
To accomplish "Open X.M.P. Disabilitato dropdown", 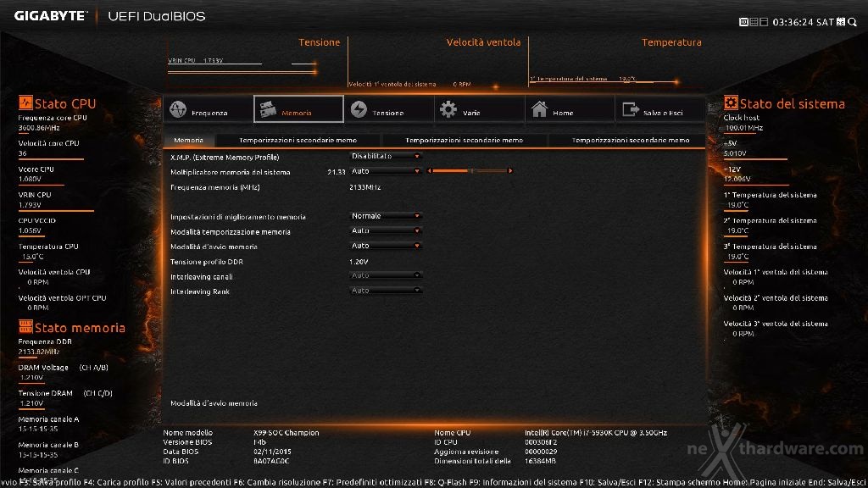I will (x=386, y=156).
